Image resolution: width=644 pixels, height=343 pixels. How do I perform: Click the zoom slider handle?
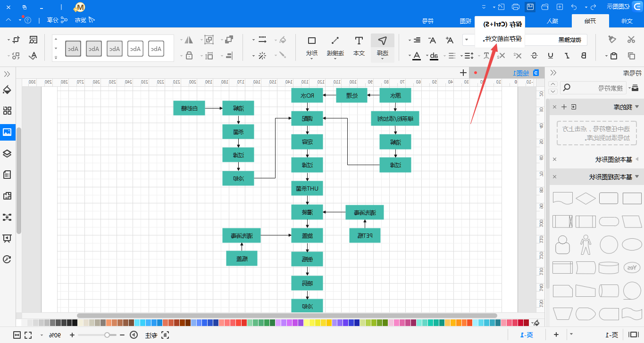(x=108, y=335)
